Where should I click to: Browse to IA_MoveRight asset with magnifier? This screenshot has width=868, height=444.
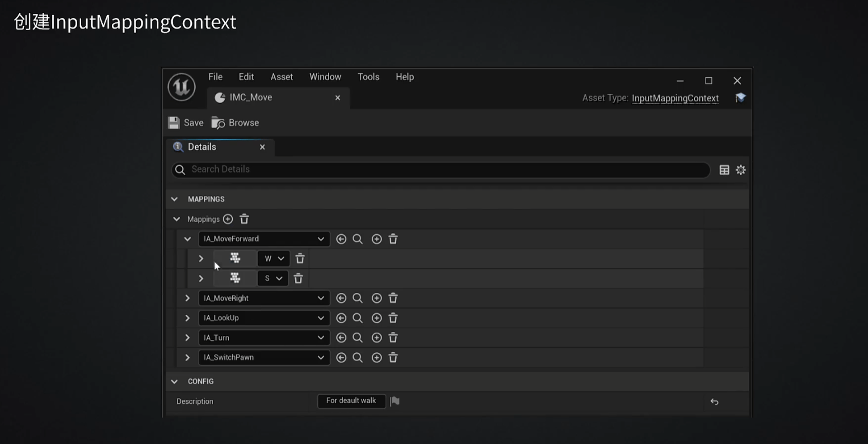(358, 298)
